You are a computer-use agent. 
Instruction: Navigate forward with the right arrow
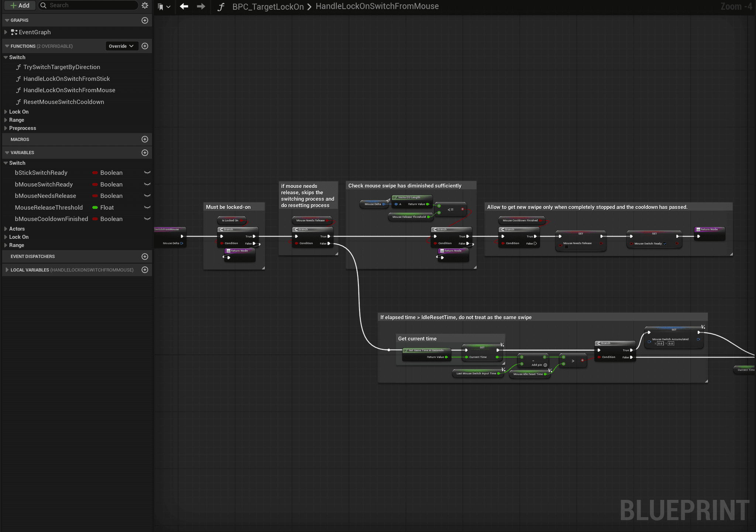coord(201,6)
